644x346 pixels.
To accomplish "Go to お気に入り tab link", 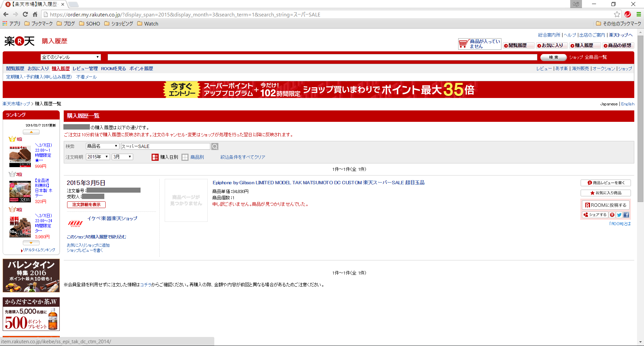I will (38, 68).
